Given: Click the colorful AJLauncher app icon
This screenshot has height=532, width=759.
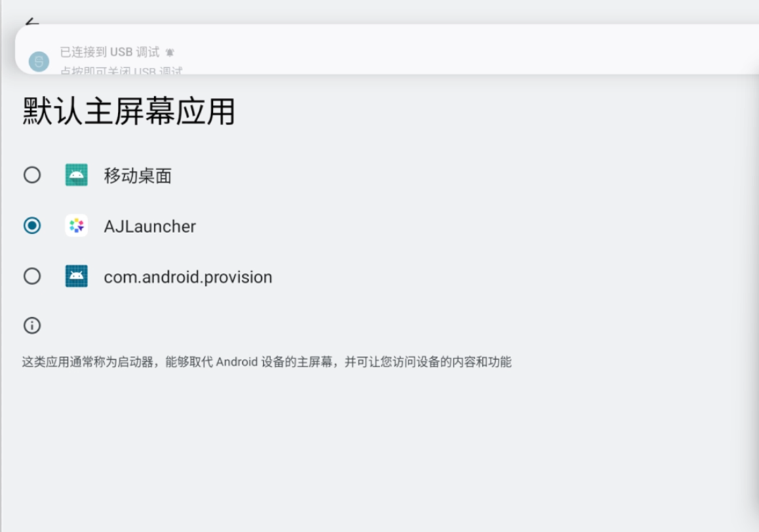Looking at the screenshot, I should tap(77, 226).
